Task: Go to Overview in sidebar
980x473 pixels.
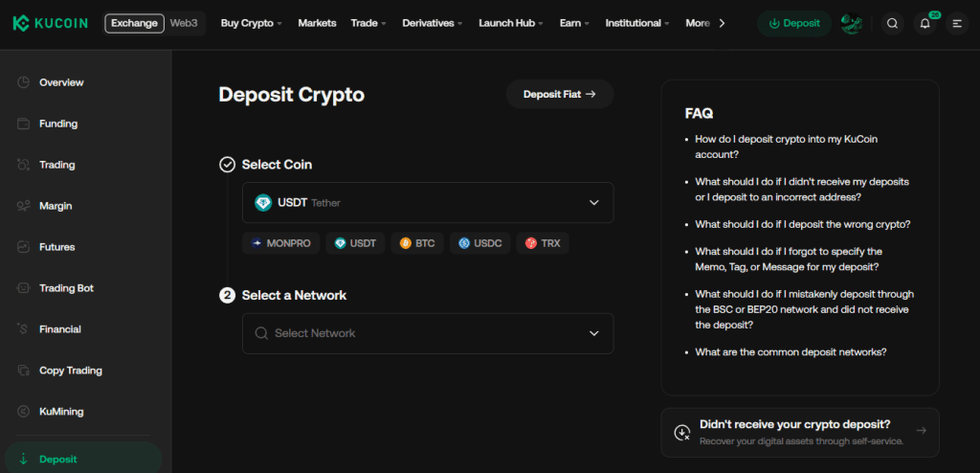Action: (x=61, y=82)
